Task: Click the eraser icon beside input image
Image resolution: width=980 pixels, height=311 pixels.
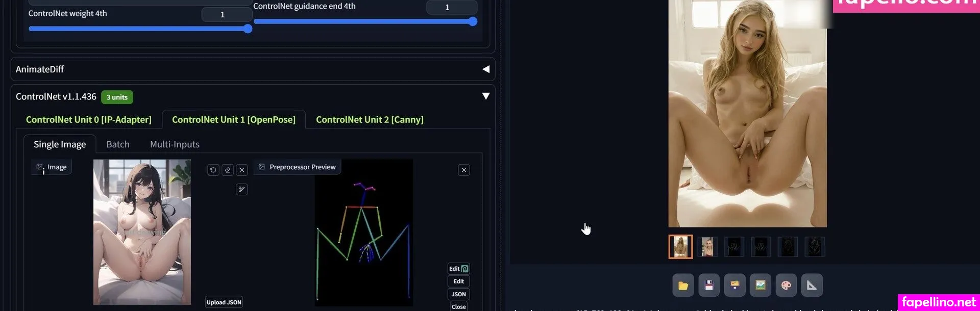Action: tap(228, 170)
